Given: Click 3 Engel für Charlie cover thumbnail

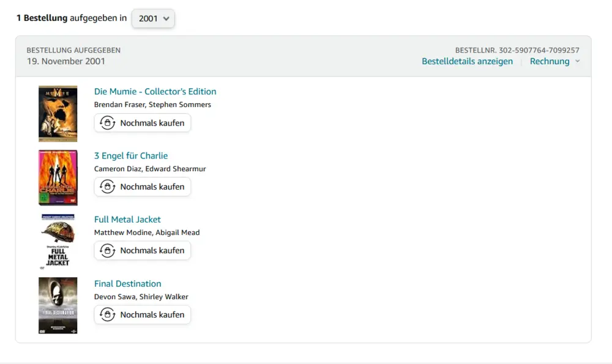Looking at the screenshot, I should (x=58, y=177).
